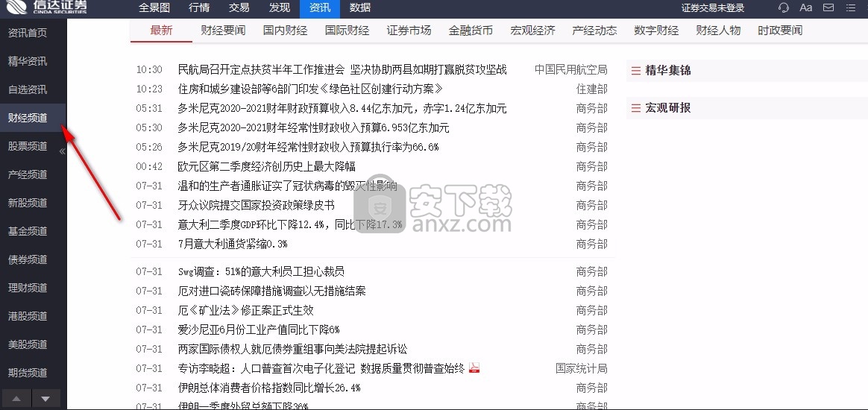Image resolution: width=868 pixels, height=410 pixels.
Task: Open headline 伊朗总体消费者价格指数同比增长26.4%
Action: [x=269, y=388]
